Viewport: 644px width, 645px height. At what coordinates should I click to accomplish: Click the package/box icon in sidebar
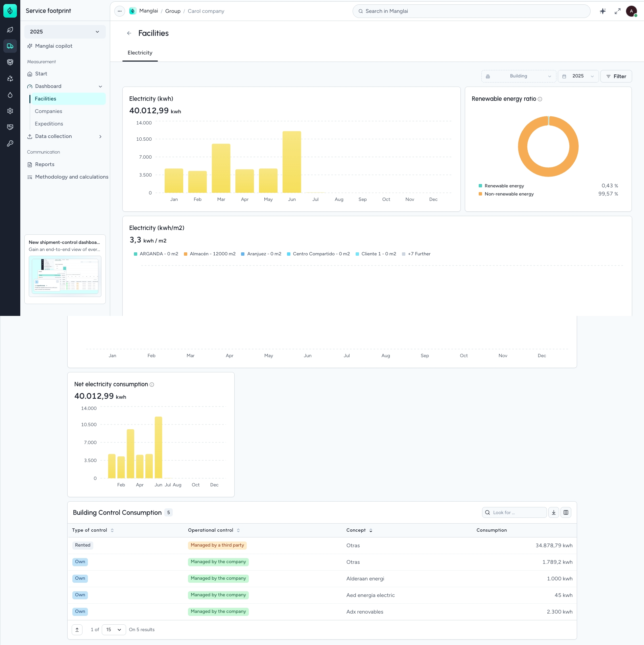pyautogui.click(x=10, y=62)
